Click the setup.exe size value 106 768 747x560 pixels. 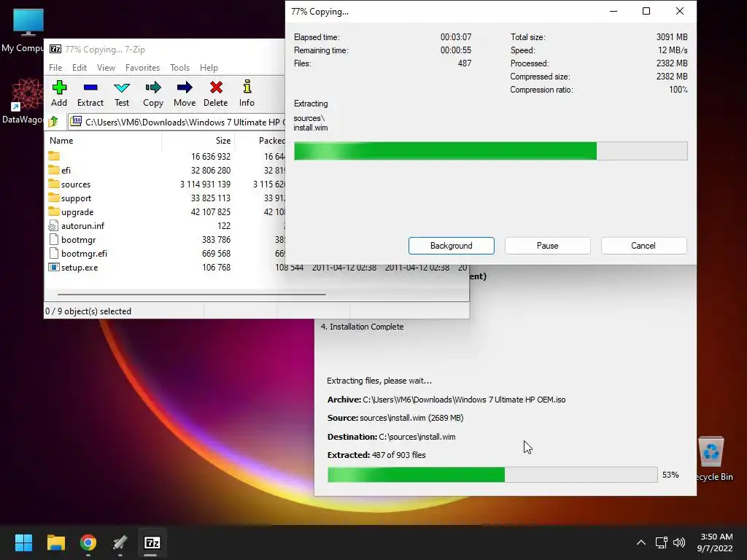tap(216, 268)
